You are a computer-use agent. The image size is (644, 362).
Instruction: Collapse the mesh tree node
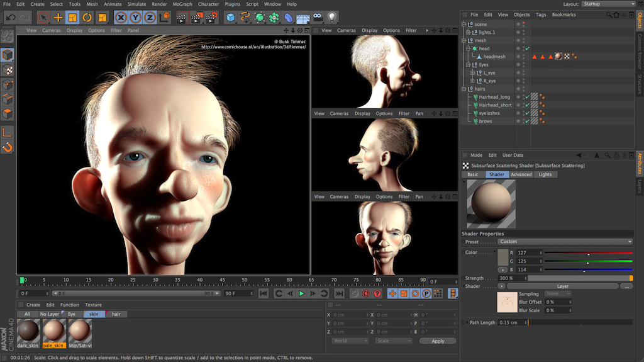pos(464,40)
